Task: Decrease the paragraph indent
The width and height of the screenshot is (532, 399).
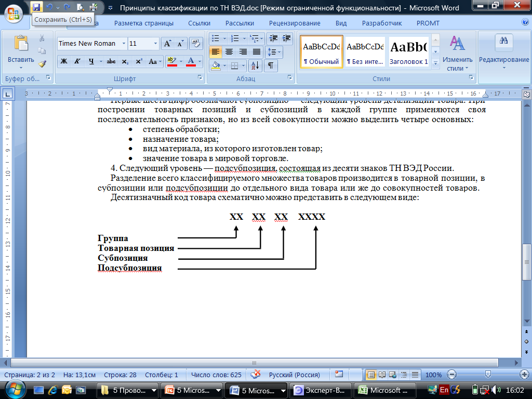Action: (273, 38)
